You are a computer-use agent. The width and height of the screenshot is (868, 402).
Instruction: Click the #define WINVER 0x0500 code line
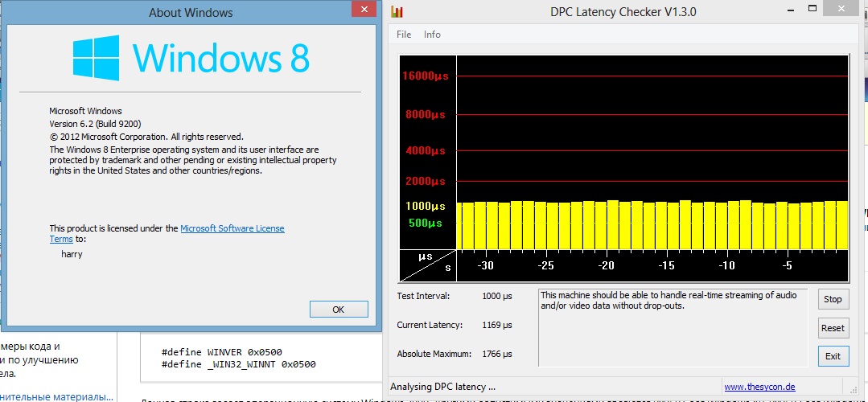222,351
